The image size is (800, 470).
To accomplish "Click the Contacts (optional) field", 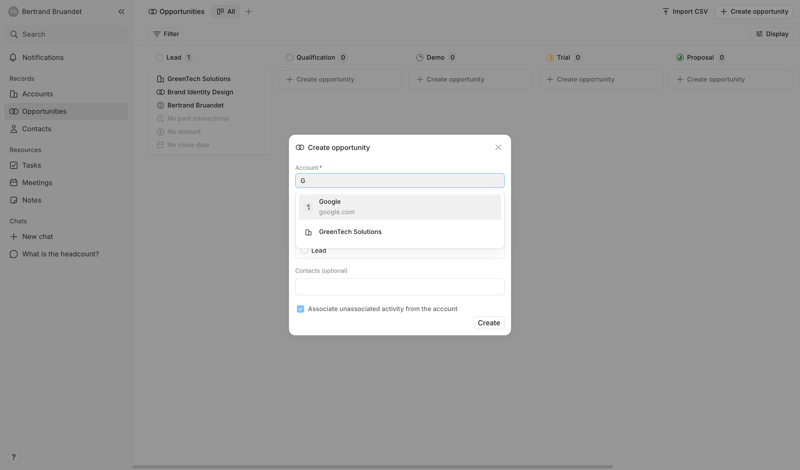I will coord(400,287).
